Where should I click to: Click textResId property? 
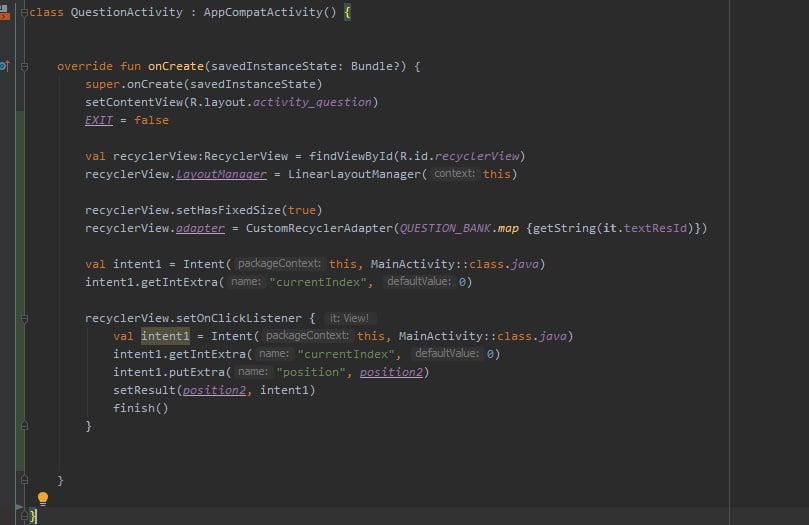point(655,228)
